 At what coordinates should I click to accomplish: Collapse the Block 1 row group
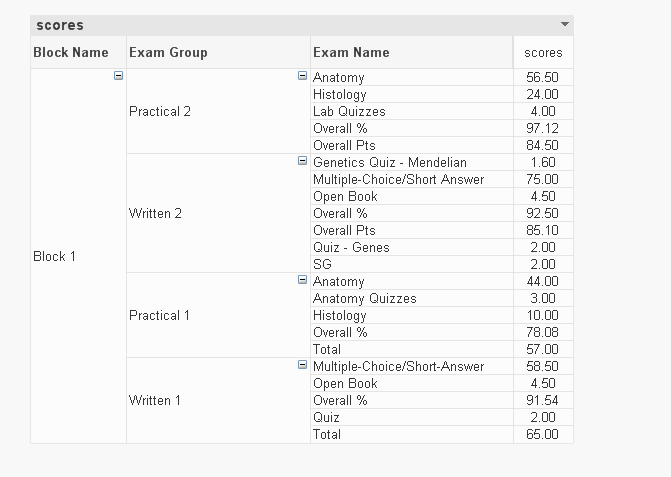pos(119,76)
